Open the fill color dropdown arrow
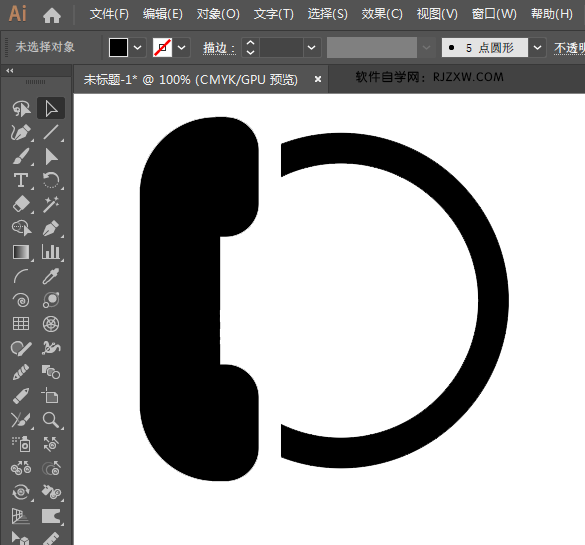The height and width of the screenshot is (545, 585). pos(137,48)
